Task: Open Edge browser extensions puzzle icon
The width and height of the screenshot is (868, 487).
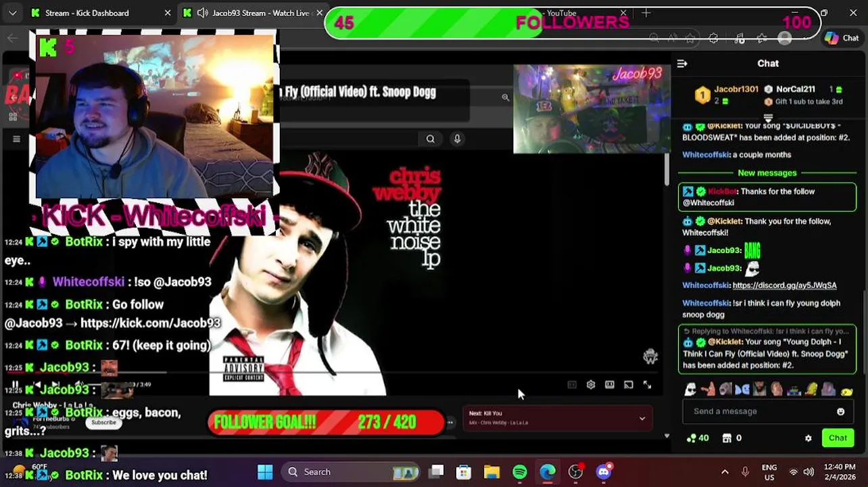Action: (x=713, y=39)
